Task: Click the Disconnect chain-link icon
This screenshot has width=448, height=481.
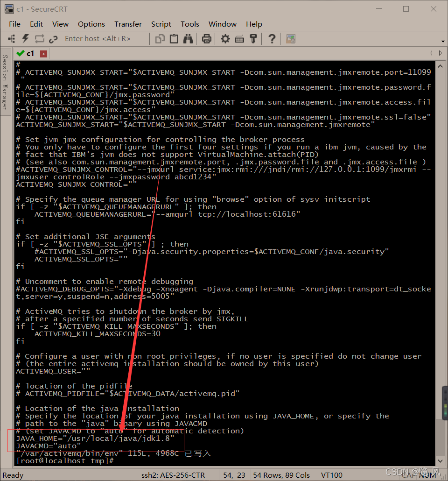Action: pos(53,39)
